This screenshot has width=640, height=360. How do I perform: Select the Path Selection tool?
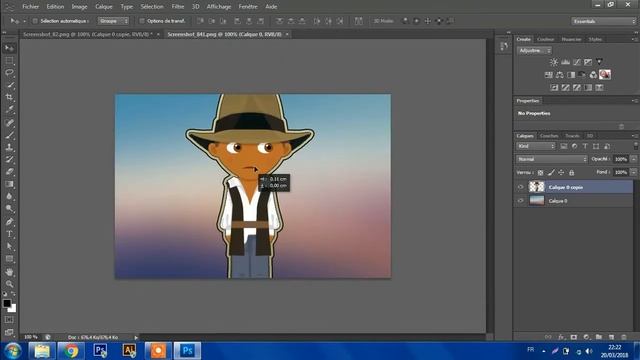pos(9,246)
